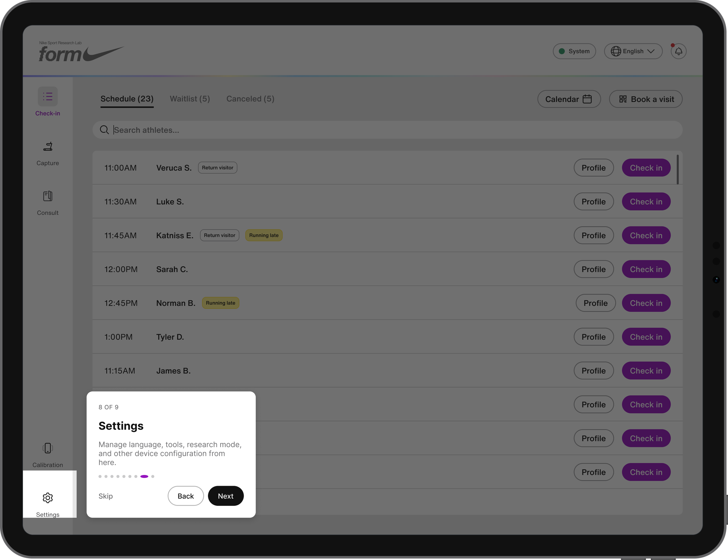Skip the onboarding tour
This screenshot has height=560, width=728.
[106, 496]
